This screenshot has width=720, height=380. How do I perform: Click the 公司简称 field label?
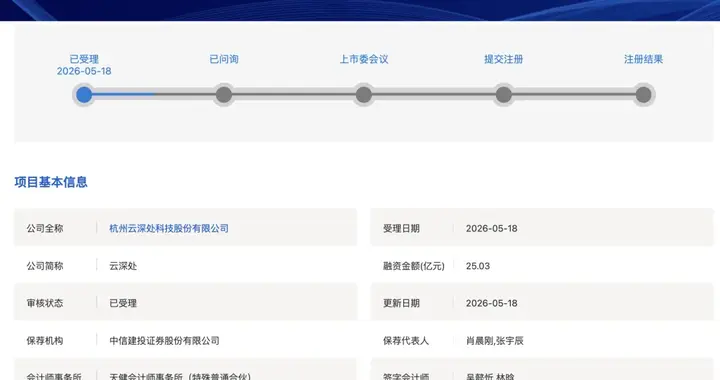[x=45, y=266]
